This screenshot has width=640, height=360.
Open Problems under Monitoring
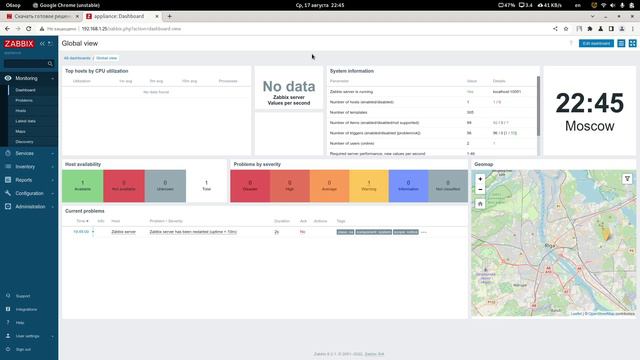coord(24,100)
